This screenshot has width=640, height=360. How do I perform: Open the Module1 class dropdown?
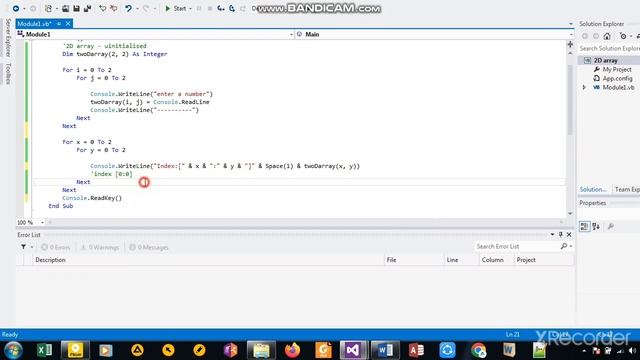155,34
